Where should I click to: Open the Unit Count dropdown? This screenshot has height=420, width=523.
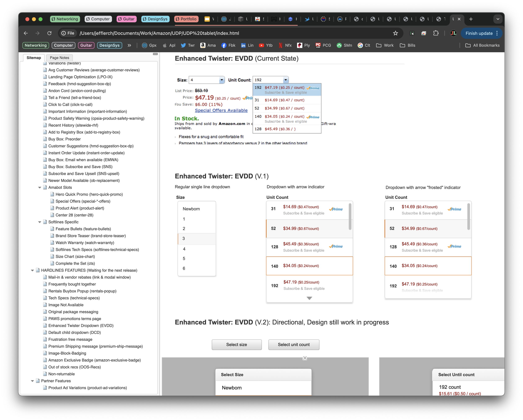pyautogui.click(x=270, y=80)
